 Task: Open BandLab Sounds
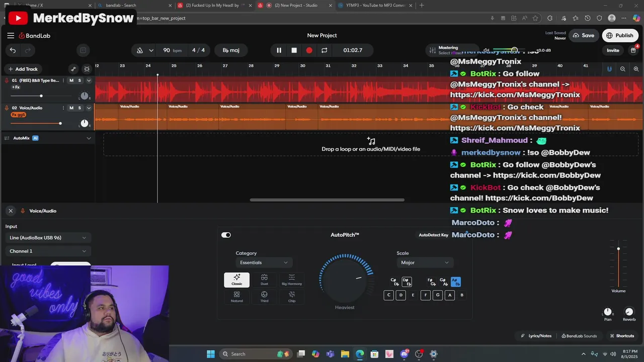(x=579, y=336)
